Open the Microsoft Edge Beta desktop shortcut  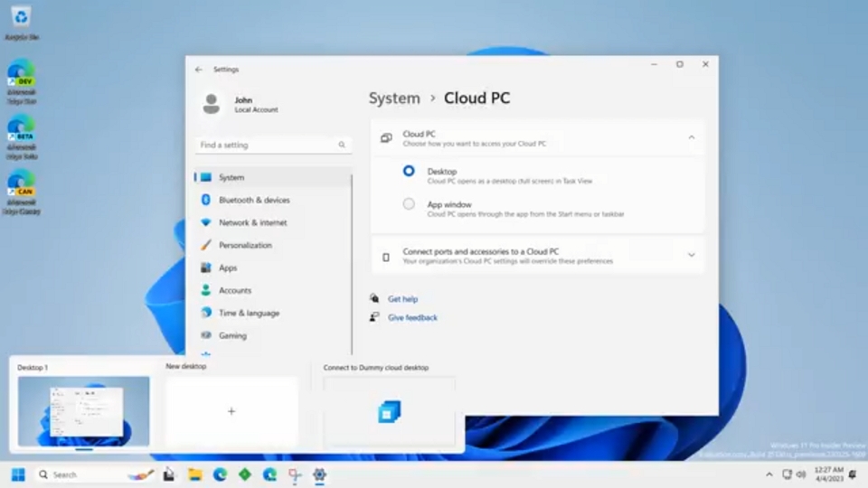tap(21, 136)
